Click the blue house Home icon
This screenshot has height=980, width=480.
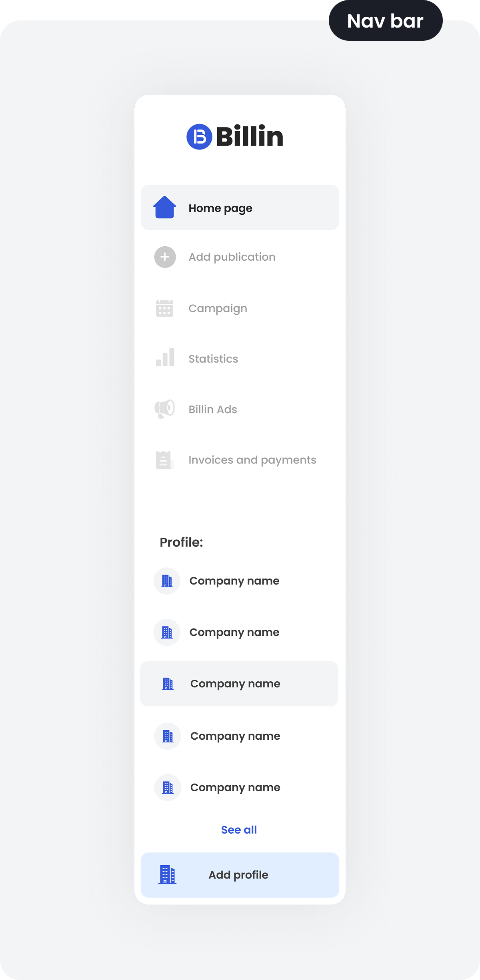[x=164, y=208]
